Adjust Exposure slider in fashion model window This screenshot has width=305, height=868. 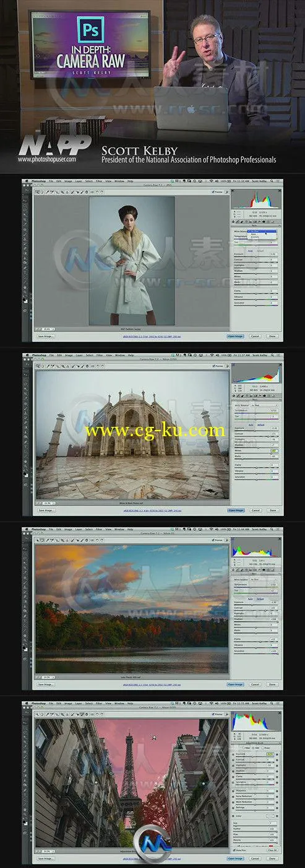tap(256, 257)
